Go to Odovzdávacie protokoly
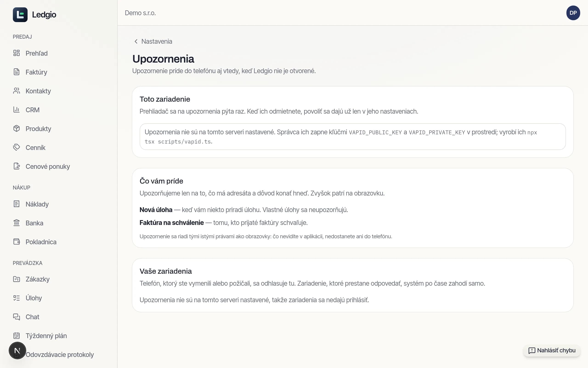Screen dimensions: 588x368 (x=59, y=355)
